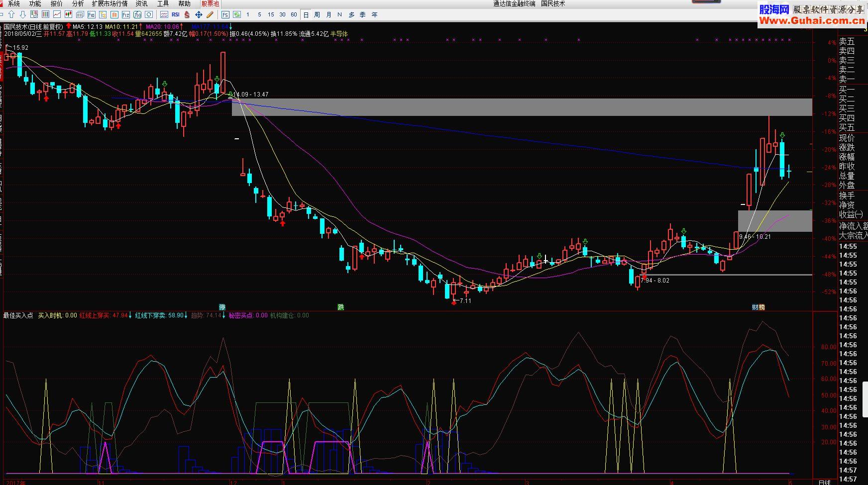Viewport: 868px width, 485px height.
Task: Click the green refresh icon
Action: 237,14
